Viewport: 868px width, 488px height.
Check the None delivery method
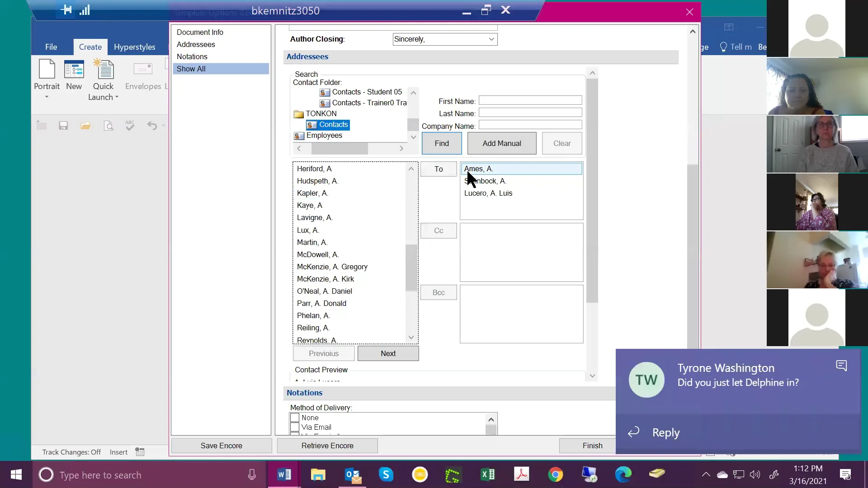coord(294,418)
